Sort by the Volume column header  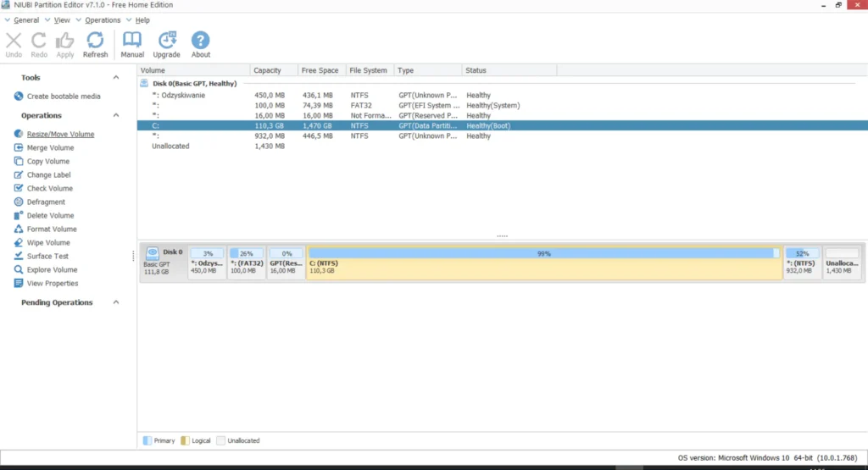(x=193, y=70)
